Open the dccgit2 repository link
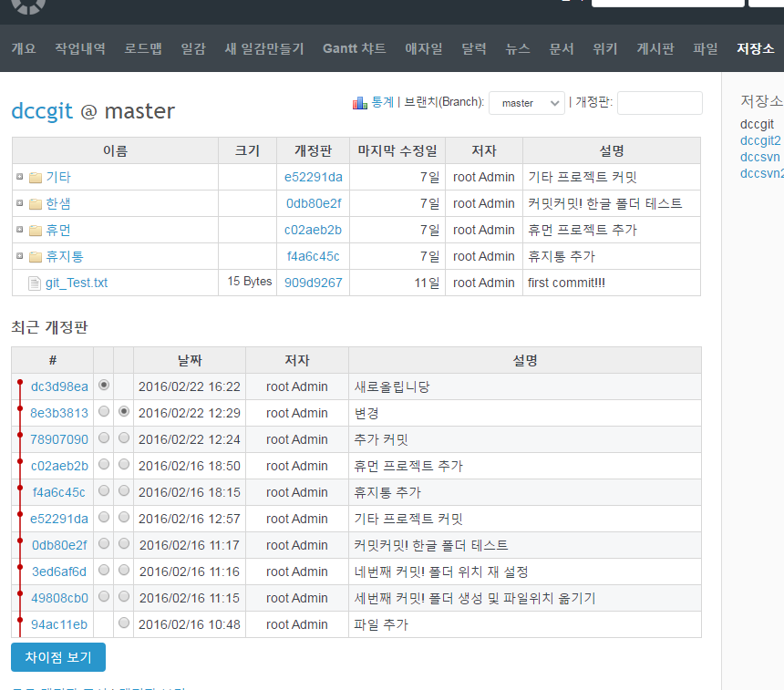784x690 pixels. 760,140
